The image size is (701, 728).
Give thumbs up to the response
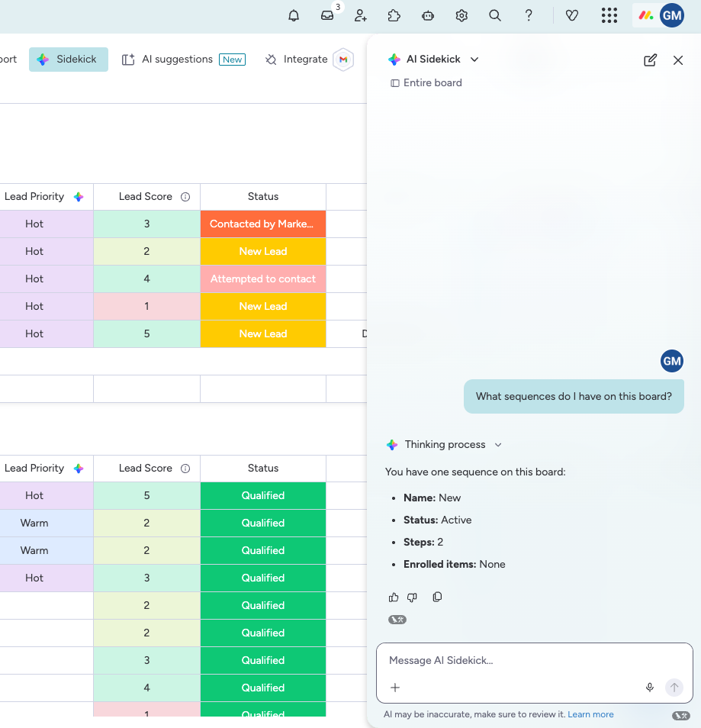point(394,597)
